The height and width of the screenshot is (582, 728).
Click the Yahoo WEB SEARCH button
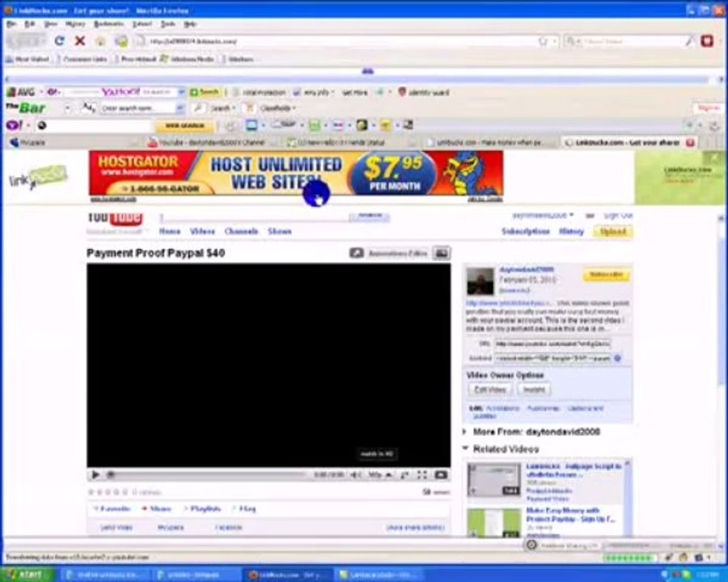pyautogui.click(x=184, y=125)
